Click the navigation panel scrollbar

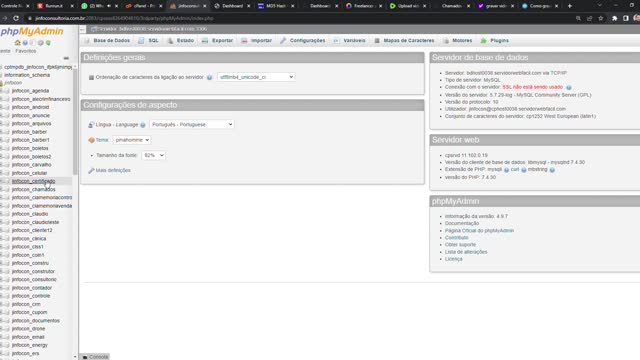point(75,122)
